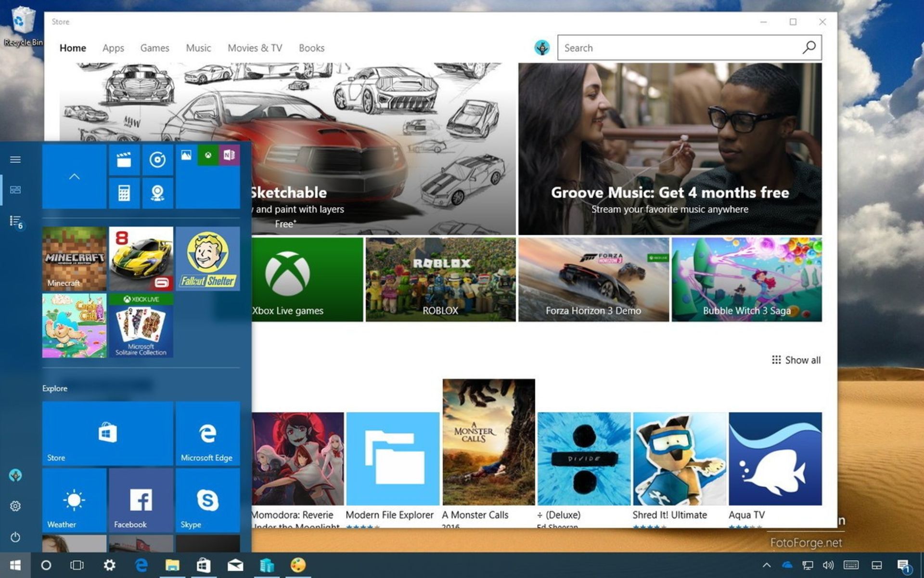Switch to the Music tab in Store
The image size is (924, 578).
pyautogui.click(x=198, y=48)
